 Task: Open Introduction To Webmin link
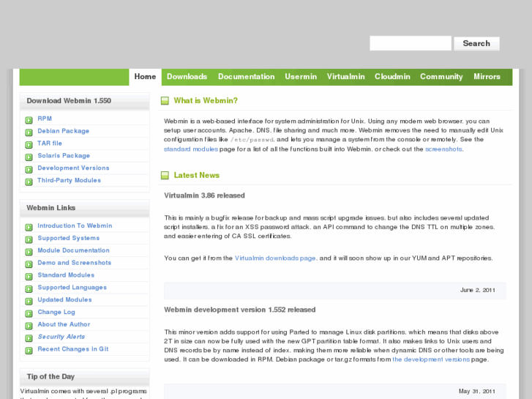point(75,225)
